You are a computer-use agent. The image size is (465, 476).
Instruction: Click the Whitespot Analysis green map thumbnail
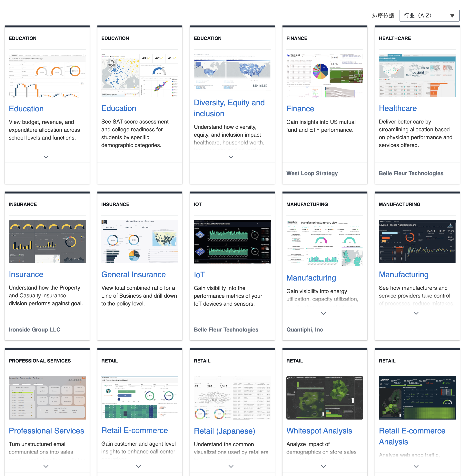(x=325, y=398)
